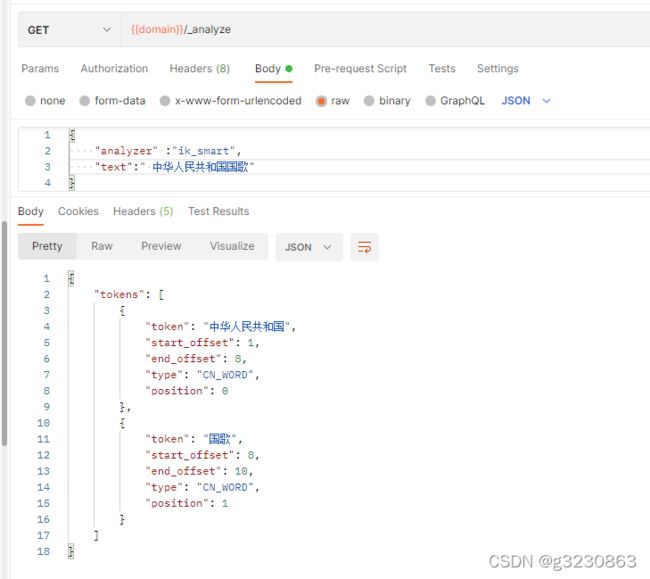Open the Pre-request Script tab
650x579 pixels.
pyautogui.click(x=360, y=68)
